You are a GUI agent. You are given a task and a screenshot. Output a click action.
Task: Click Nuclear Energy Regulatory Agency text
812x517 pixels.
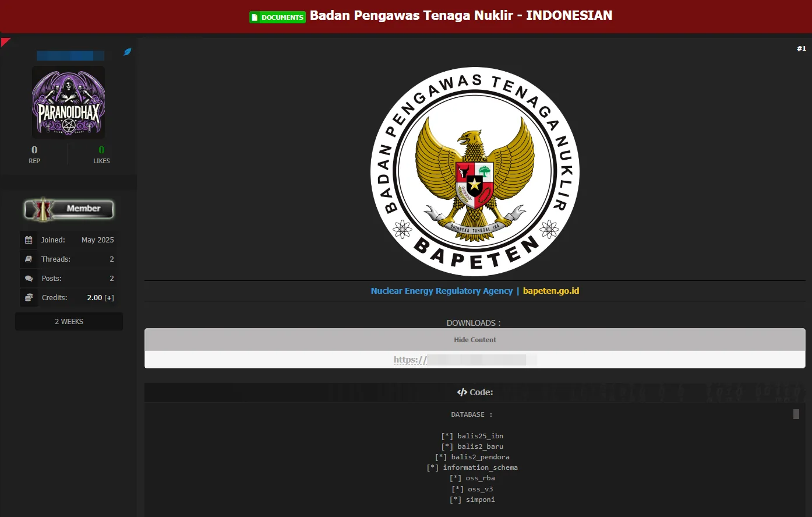[442, 291]
